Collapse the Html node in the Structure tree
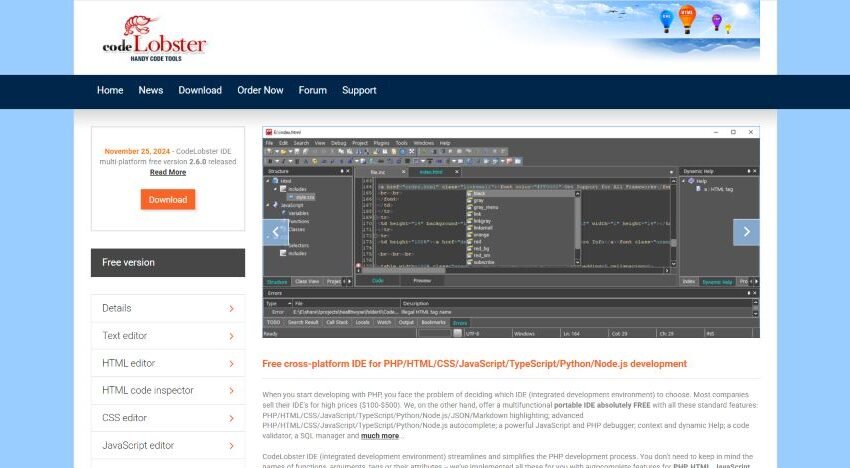850x468 pixels. click(268, 181)
